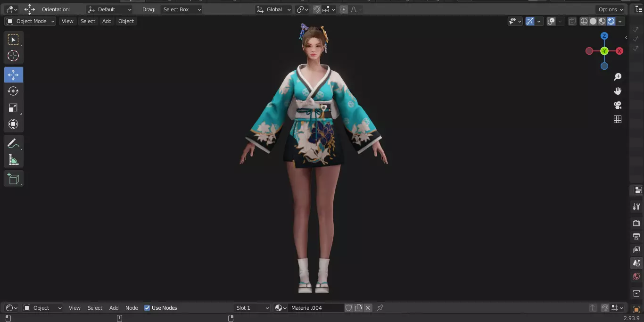This screenshot has width=644, height=322.
Task: Open the pivot point dropdown
Action: 302,9
